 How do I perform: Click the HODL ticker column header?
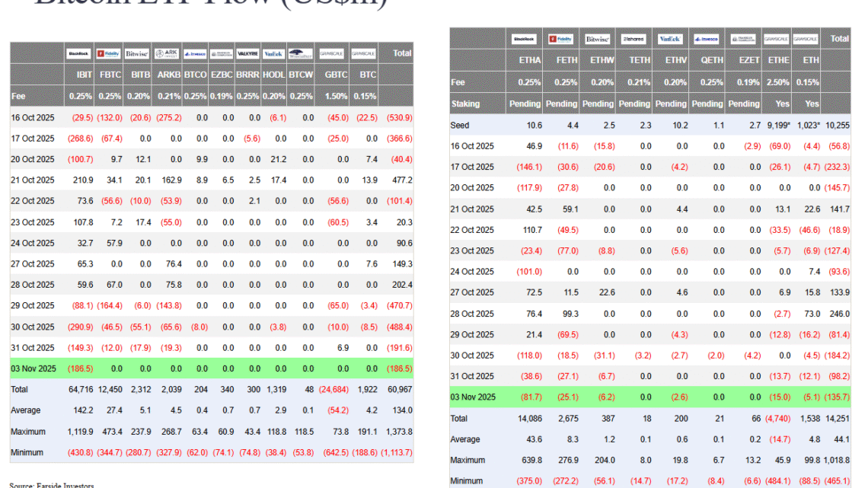pyautogui.click(x=274, y=75)
